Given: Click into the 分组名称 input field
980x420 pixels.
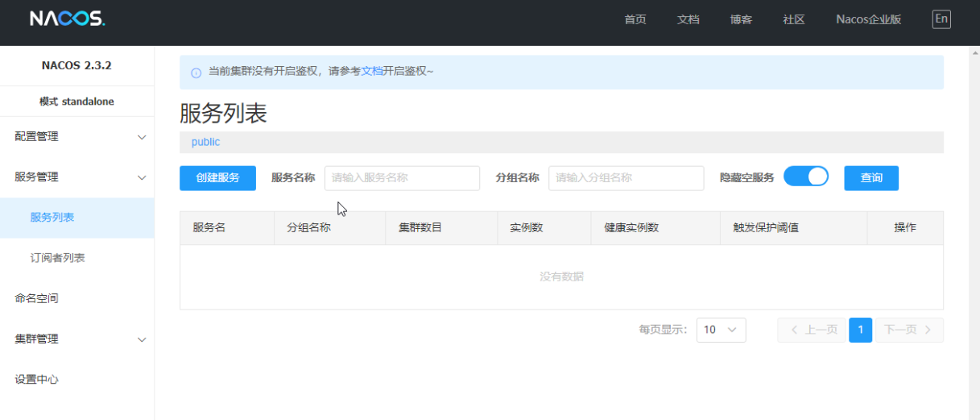Looking at the screenshot, I should click(x=626, y=178).
